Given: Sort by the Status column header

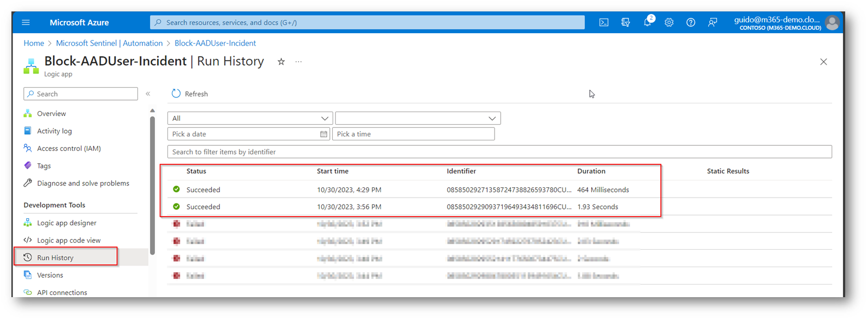Looking at the screenshot, I should pyautogui.click(x=196, y=171).
